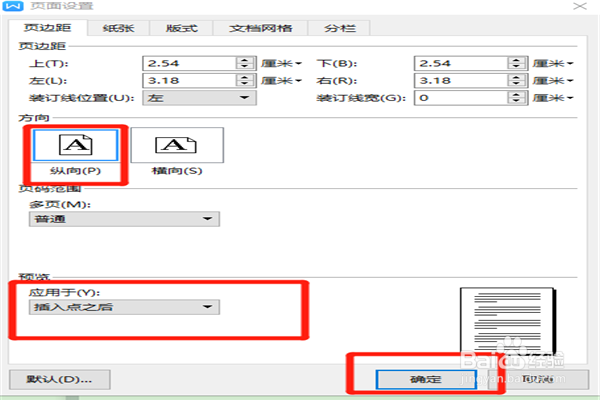Click the 上(T) margin input field
600x400 pixels.
[x=189, y=63]
